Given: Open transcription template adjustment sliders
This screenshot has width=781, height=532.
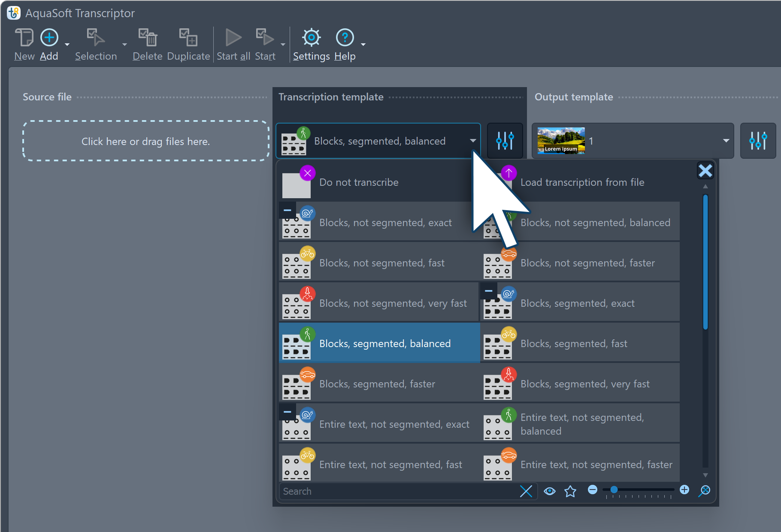Looking at the screenshot, I should click(505, 141).
